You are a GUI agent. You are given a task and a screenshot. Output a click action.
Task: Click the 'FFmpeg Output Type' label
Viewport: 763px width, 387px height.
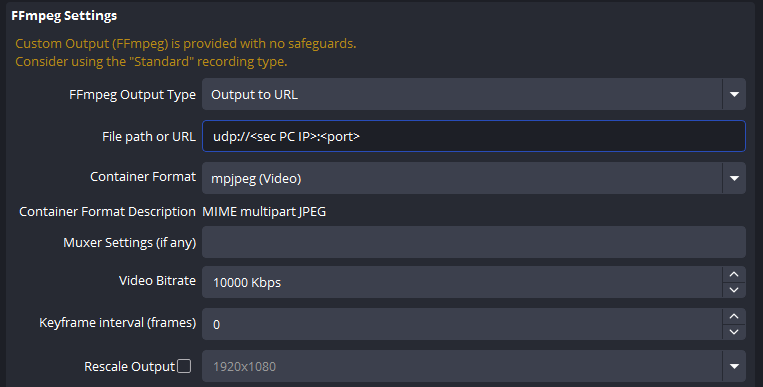click(x=132, y=95)
